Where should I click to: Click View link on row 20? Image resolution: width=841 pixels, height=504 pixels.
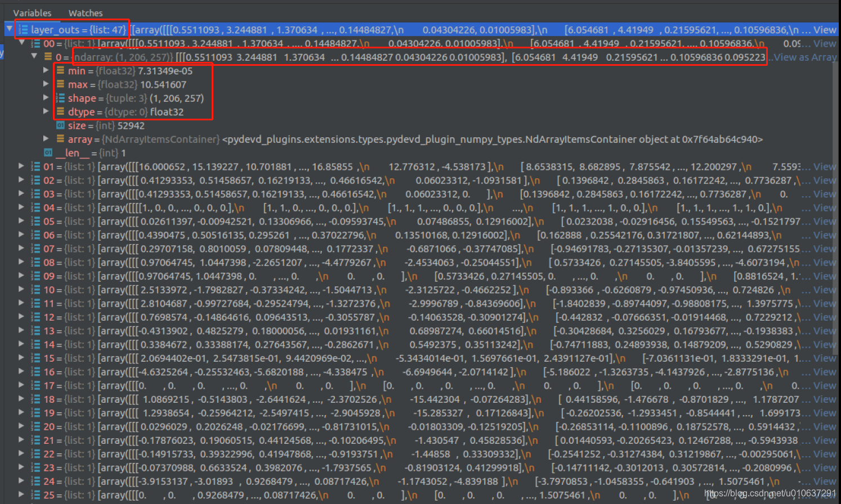825,426
